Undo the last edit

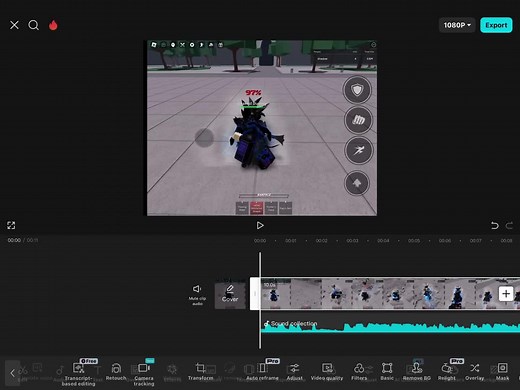[x=495, y=226]
